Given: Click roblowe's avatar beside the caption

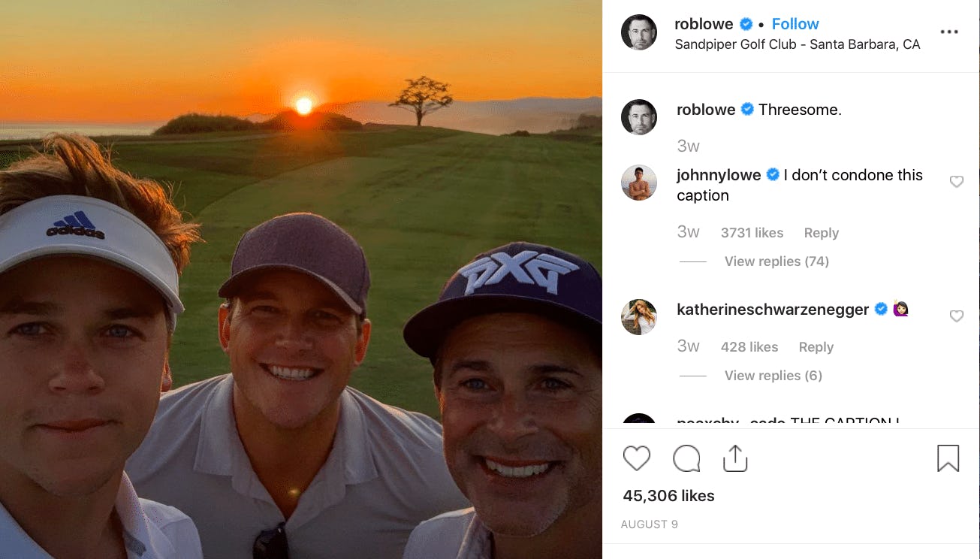Looking at the screenshot, I should pyautogui.click(x=639, y=117).
